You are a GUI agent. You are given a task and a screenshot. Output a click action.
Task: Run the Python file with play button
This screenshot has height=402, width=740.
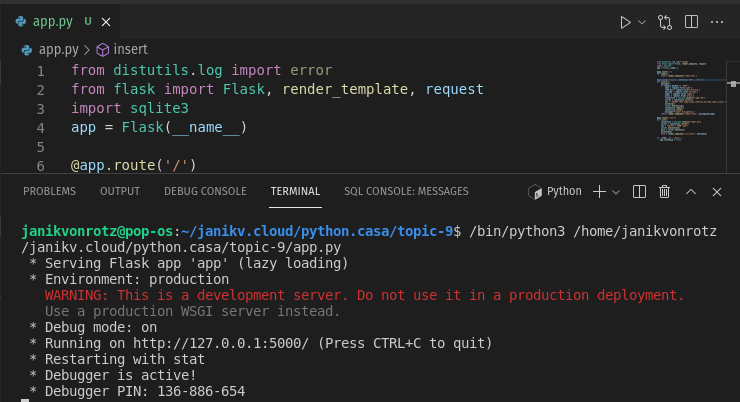coord(625,21)
